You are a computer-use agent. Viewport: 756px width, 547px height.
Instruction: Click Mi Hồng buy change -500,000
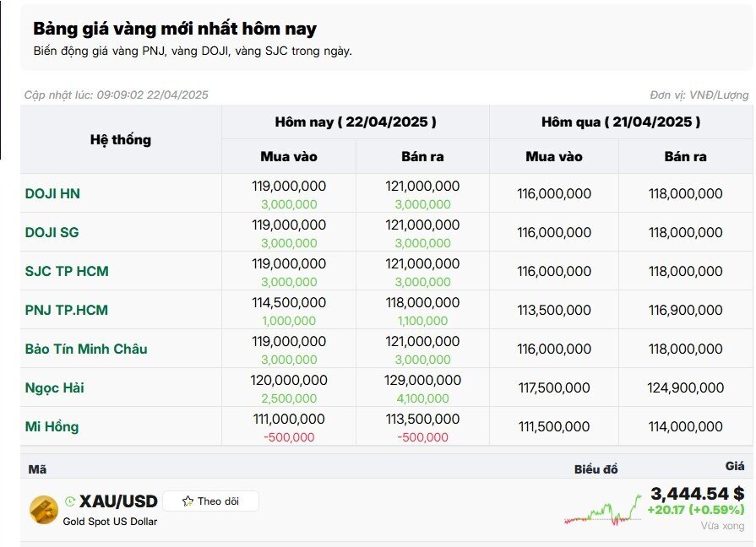pos(289,437)
